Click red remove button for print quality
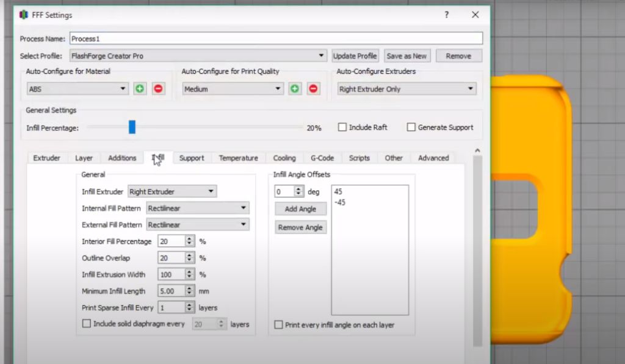Screen dimensions: 625x364 pyautogui.click(x=313, y=89)
